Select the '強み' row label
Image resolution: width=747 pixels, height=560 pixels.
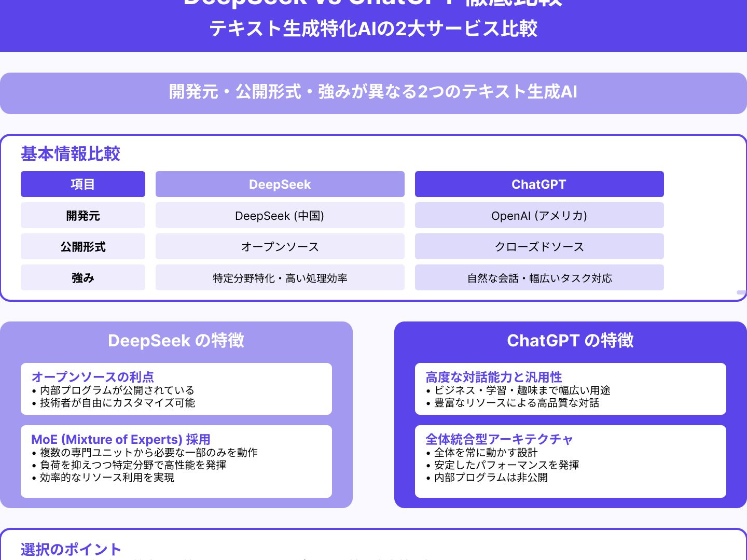[83, 277]
